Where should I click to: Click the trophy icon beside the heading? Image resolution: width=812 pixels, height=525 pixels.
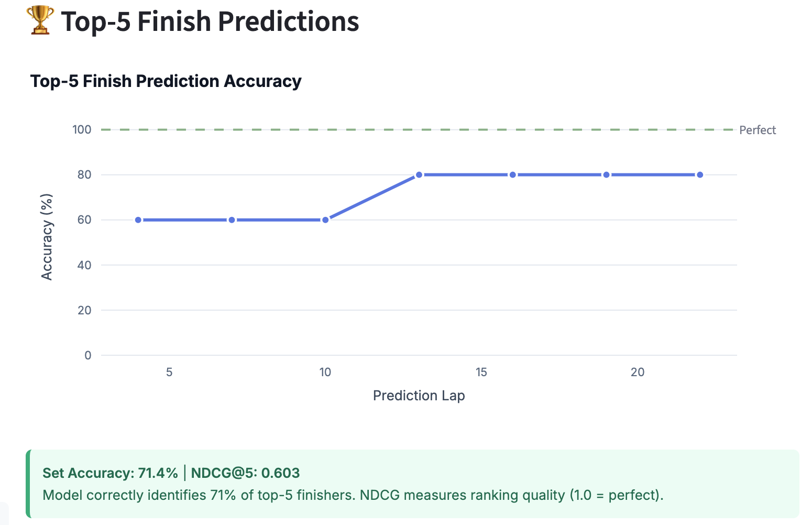pos(40,20)
